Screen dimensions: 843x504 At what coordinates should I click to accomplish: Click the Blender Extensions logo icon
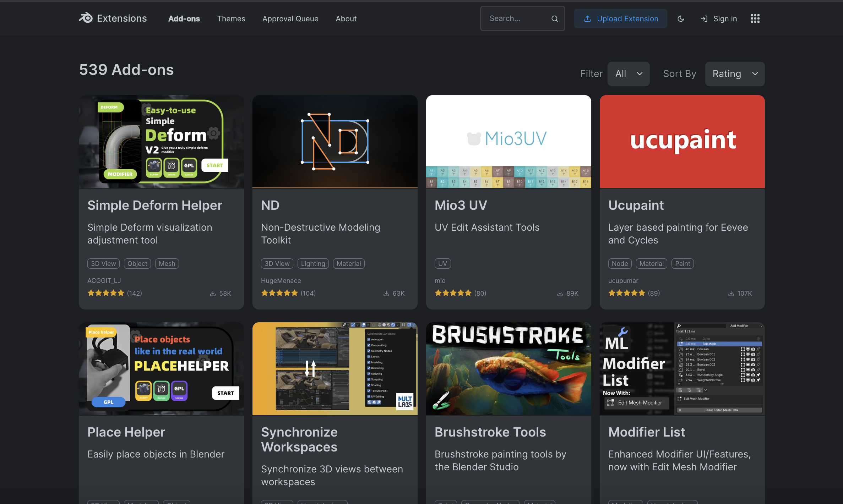[86, 18]
